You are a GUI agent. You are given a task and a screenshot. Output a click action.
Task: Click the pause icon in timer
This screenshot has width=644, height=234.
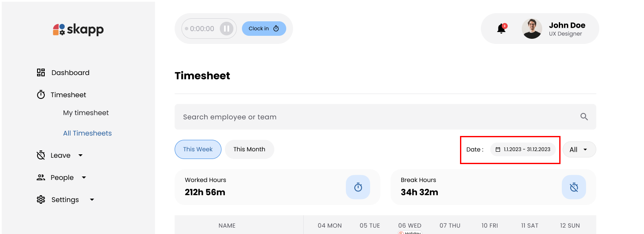[x=227, y=29]
